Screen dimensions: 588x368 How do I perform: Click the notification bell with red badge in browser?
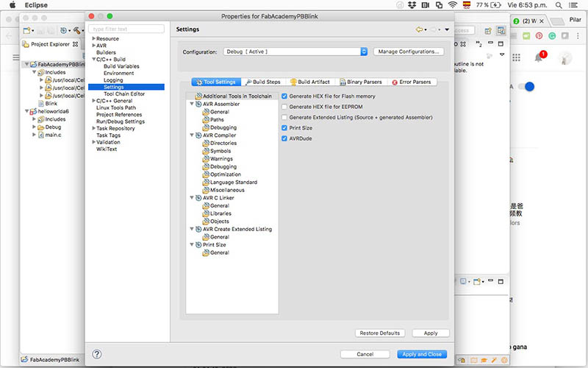tap(539, 57)
